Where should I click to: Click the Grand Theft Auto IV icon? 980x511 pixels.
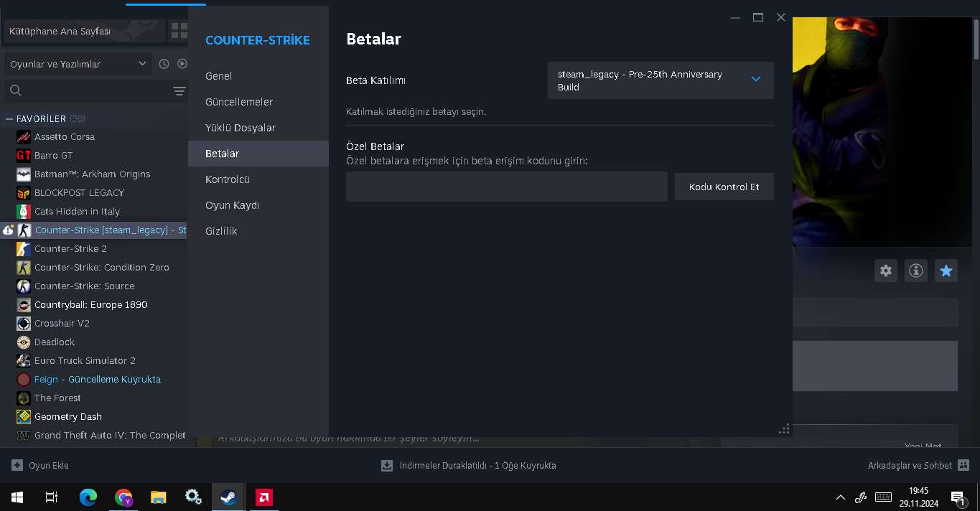coord(24,435)
